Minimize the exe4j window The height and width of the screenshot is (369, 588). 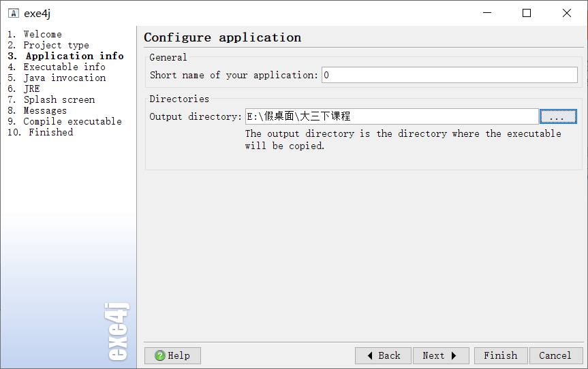pyautogui.click(x=487, y=13)
